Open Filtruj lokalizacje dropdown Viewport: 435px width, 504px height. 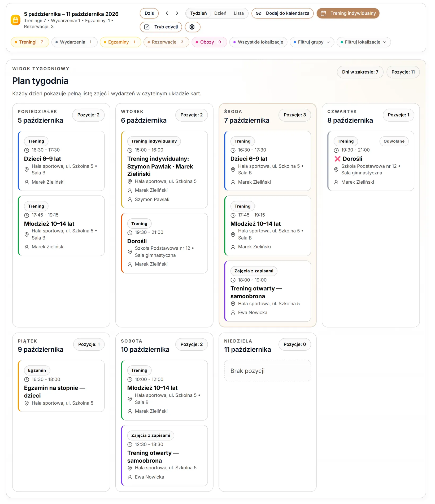[x=363, y=42]
